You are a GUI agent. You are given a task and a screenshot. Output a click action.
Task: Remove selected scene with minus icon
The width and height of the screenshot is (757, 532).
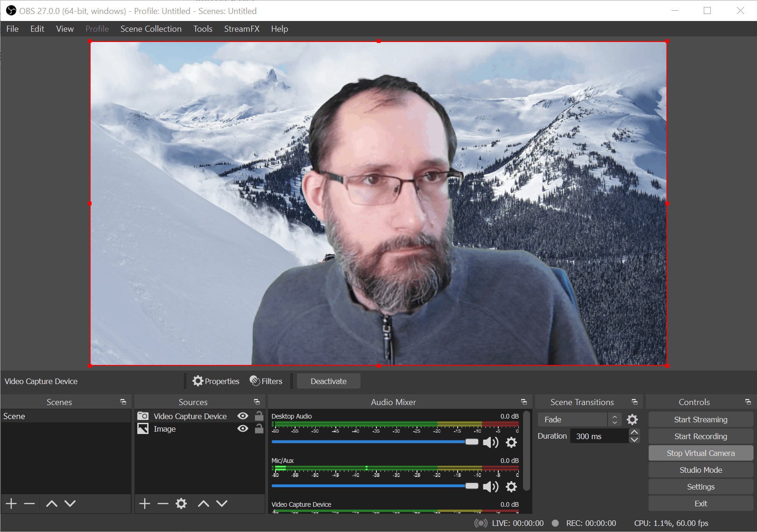pyautogui.click(x=29, y=504)
